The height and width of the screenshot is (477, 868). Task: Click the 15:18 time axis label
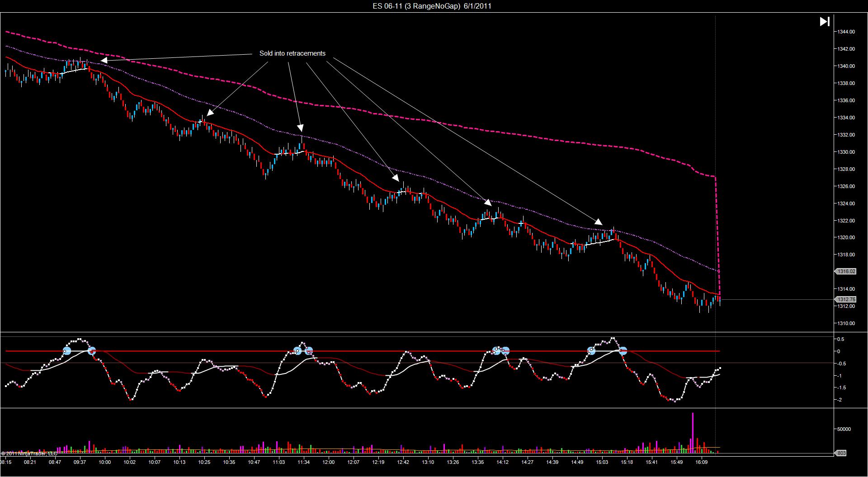[x=627, y=462]
